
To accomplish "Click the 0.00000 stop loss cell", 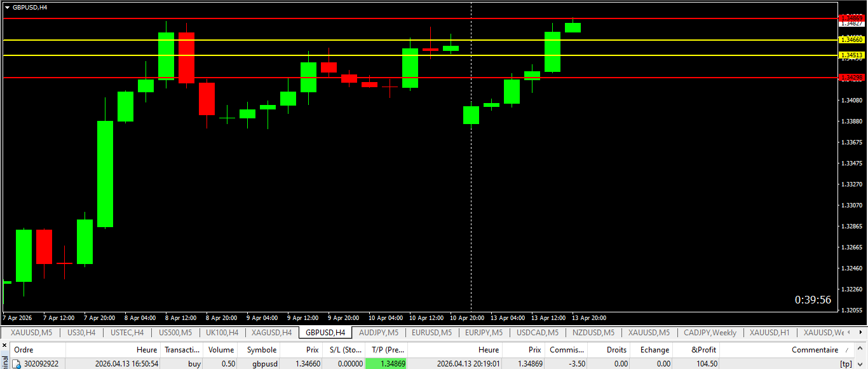I will pyautogui.click(x=350, y=364).
